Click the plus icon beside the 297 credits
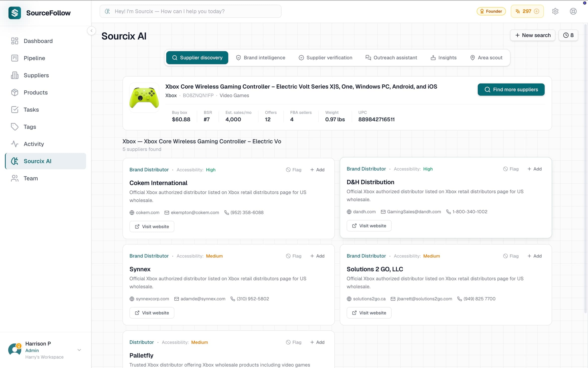 537,11
